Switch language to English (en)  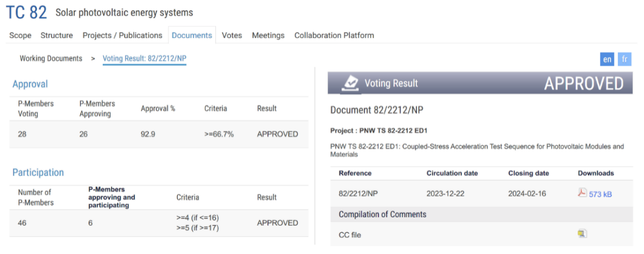[x=607, y=59]
